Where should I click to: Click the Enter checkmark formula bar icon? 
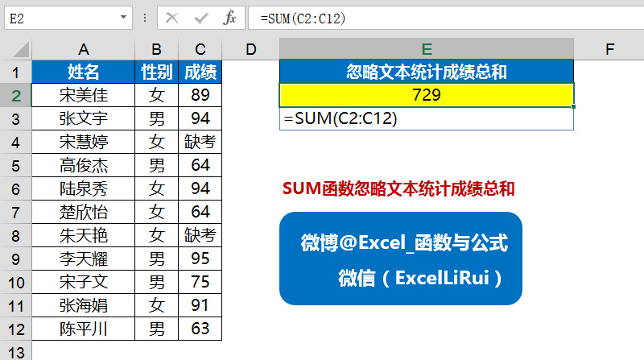[x=201, y=18]
